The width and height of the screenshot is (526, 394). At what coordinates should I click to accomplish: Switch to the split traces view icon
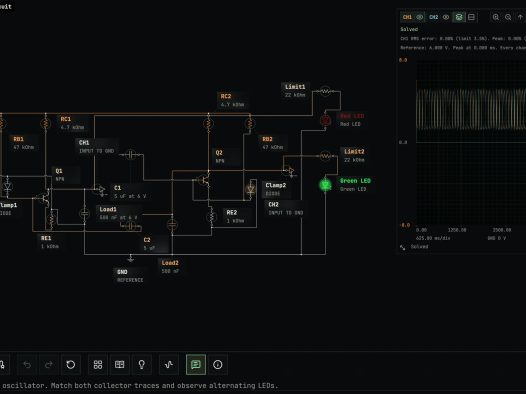click(471, 17)
